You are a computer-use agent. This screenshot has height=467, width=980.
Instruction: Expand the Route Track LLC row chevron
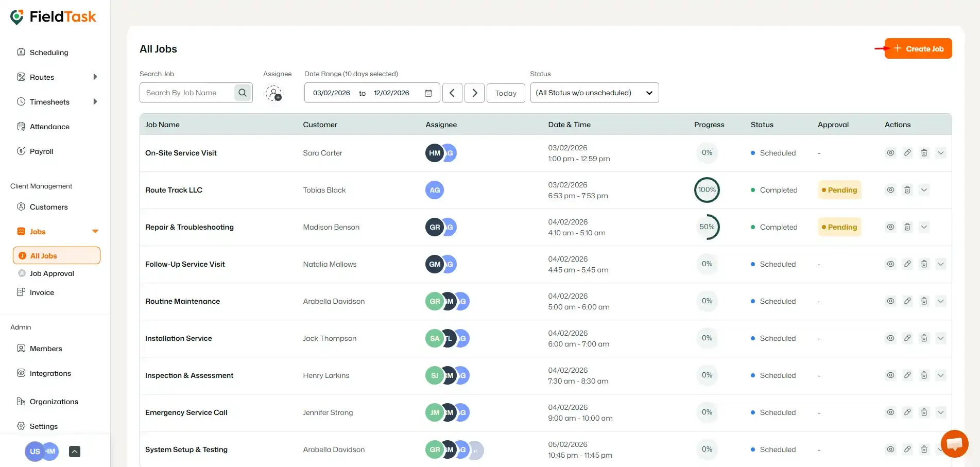click(x=924, y=190)
